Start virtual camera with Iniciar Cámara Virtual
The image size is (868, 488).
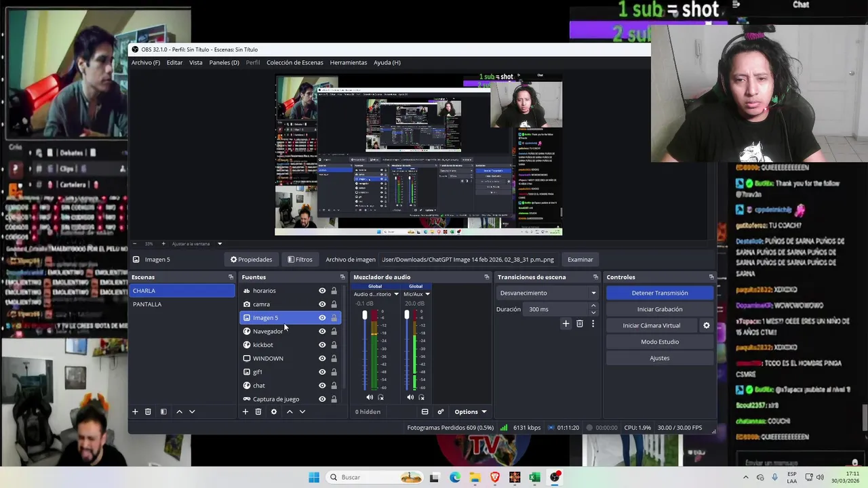tap(652, 325)
